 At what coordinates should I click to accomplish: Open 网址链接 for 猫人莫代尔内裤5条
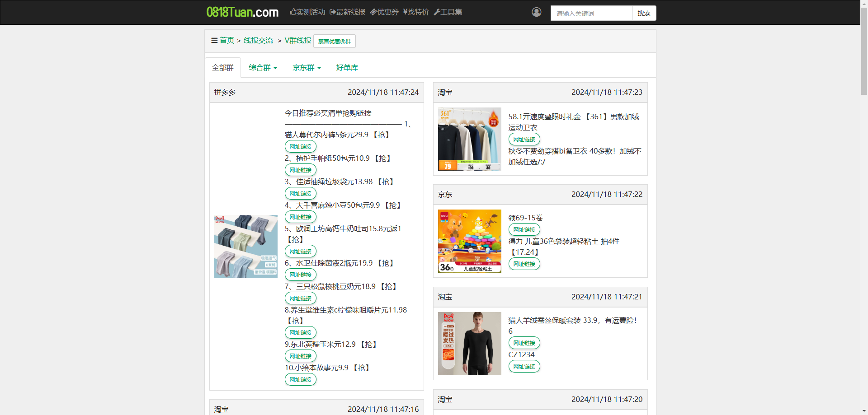click(300, 147)
